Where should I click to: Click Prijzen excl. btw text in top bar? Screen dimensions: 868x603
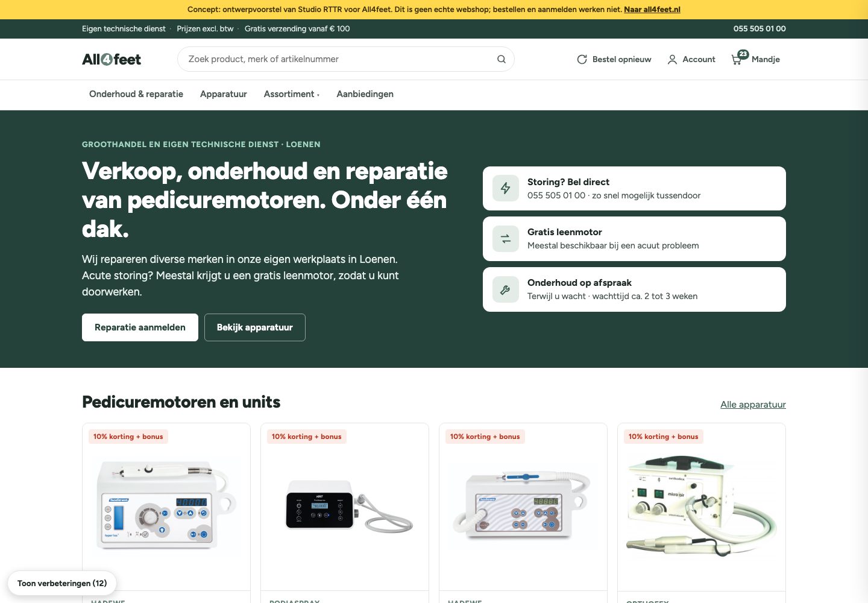point(205,28)
